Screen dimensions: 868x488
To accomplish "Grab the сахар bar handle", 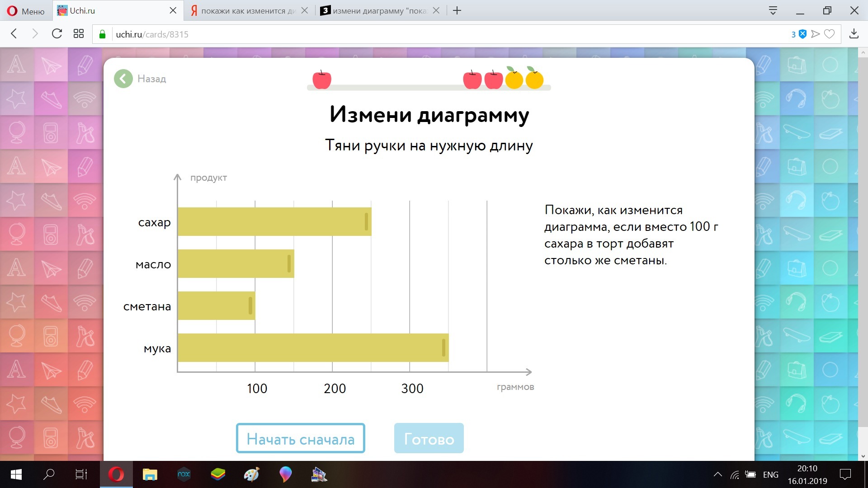I will (x=366, y=222).
